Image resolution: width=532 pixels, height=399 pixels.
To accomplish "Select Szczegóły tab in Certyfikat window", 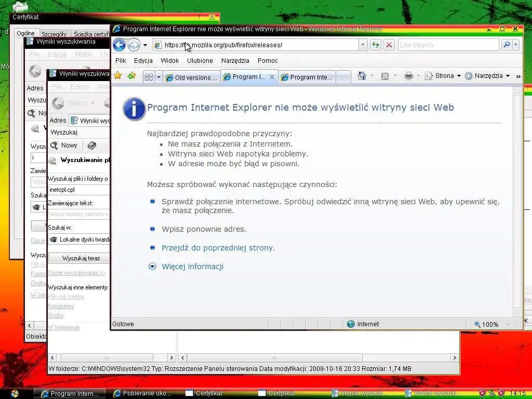I will (x=54, y=34).
